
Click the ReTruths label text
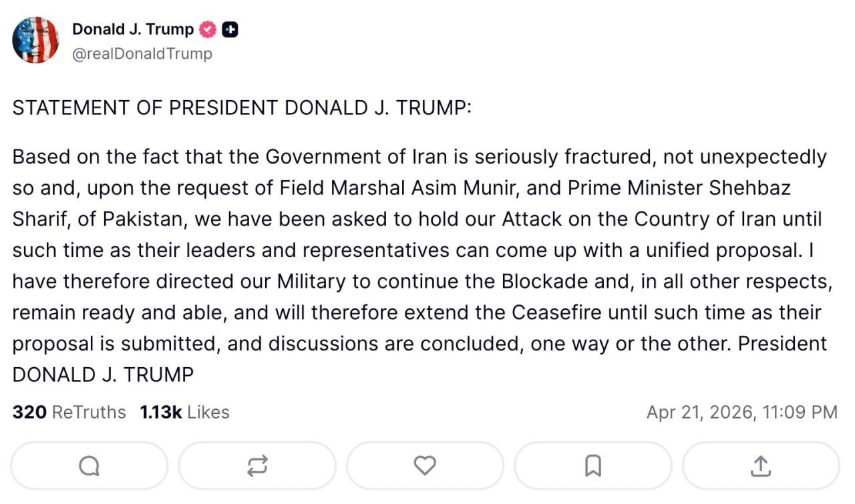pos(89,413)
